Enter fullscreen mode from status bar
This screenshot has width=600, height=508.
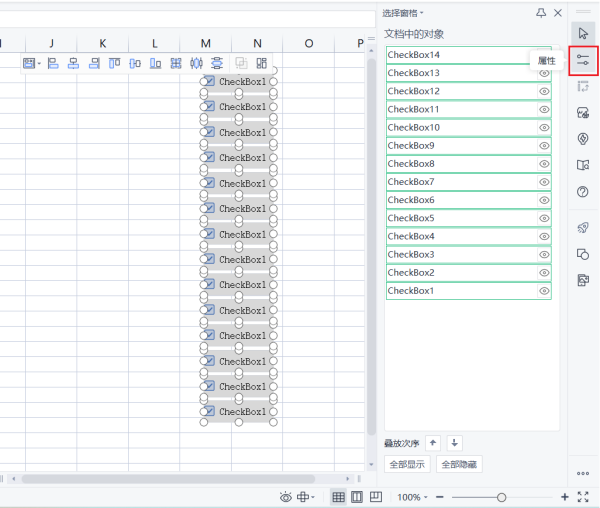(583, 497)
